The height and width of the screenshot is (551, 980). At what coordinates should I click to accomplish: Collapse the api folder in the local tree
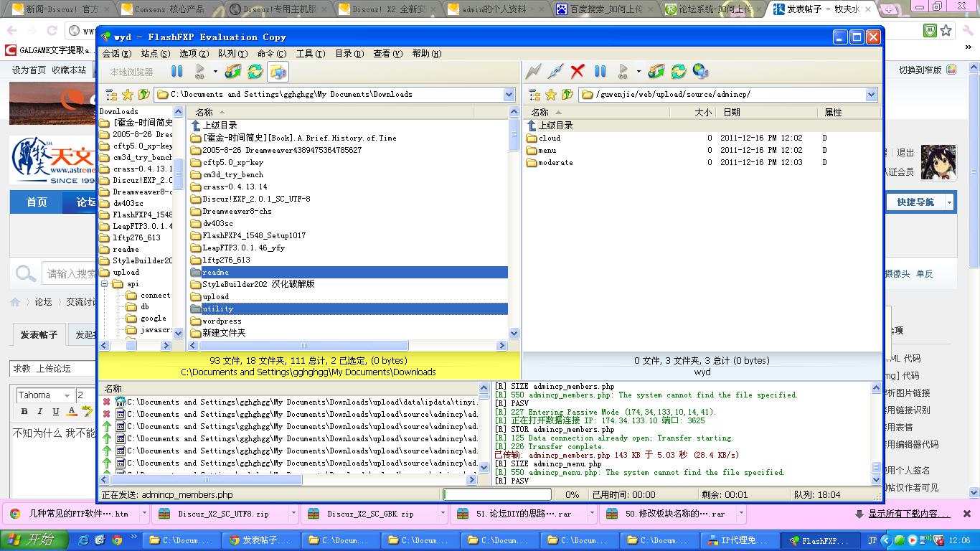[x=104, y=284]
